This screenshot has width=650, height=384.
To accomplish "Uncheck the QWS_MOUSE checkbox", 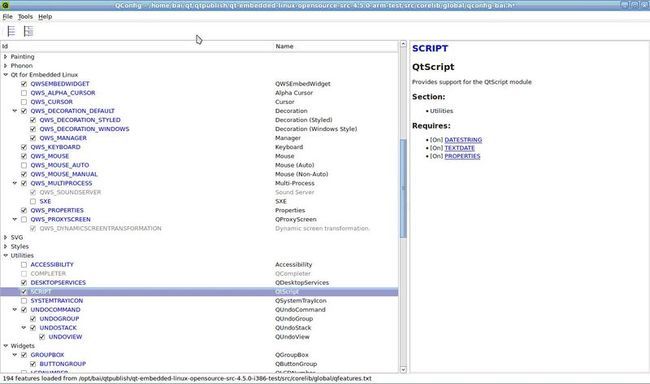I will 24,156.
